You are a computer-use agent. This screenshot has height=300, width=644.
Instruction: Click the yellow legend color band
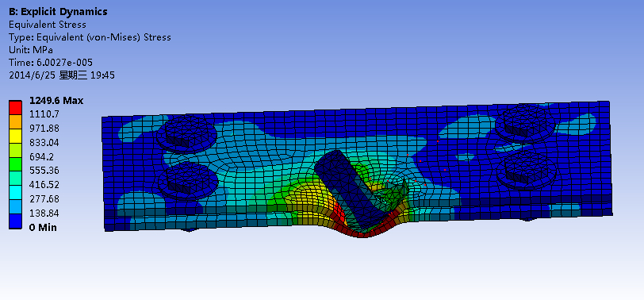[x=15, y=136]
